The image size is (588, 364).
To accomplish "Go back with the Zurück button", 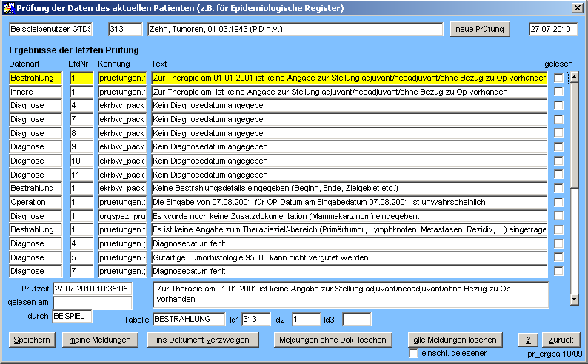I will pyautogui.click(x=559, y=340).
